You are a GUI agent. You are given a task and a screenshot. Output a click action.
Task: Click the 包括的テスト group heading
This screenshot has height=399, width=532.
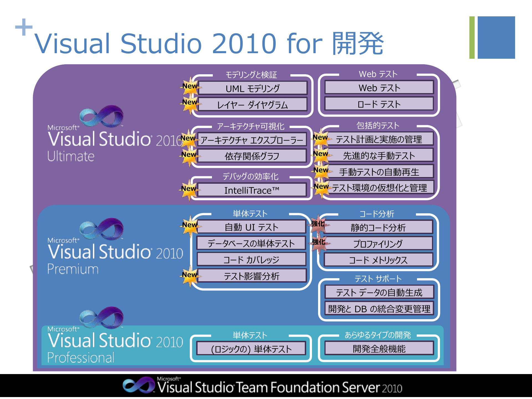(378, 126)
